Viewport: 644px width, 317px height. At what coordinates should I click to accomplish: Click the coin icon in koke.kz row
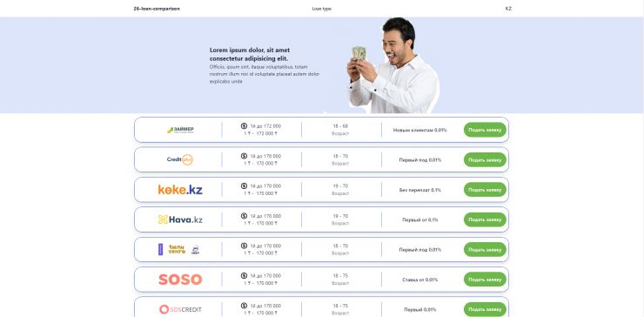pos(244,185)
